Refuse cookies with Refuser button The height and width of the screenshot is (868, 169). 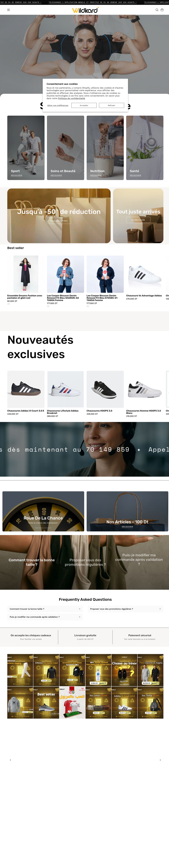point(112,105)
